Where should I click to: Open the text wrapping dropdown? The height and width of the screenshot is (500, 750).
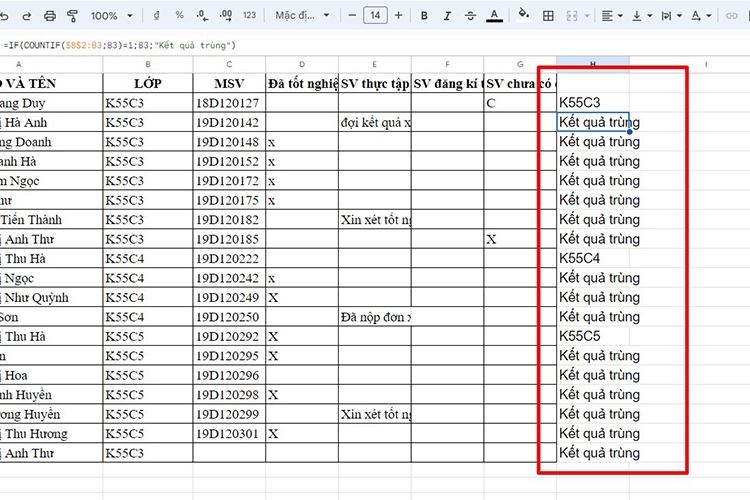[672, 16]
